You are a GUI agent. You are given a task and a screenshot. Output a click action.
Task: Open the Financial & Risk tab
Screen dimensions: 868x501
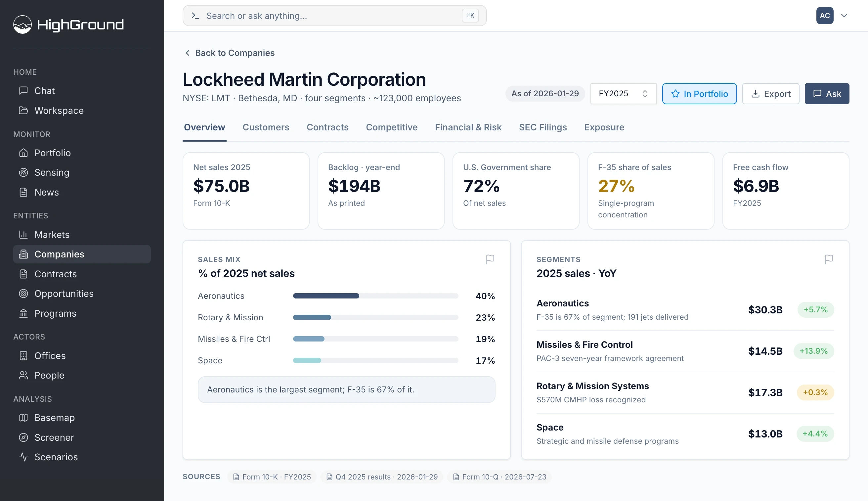coord(468,127)
